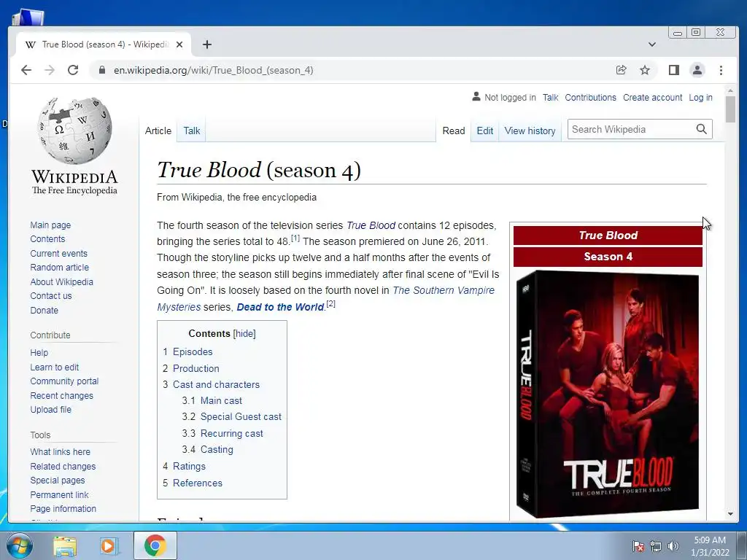The height and width of the screenshot is (560, 747).
Task: Jump to Recurring cast subsection
Action: tap(231, 433)
